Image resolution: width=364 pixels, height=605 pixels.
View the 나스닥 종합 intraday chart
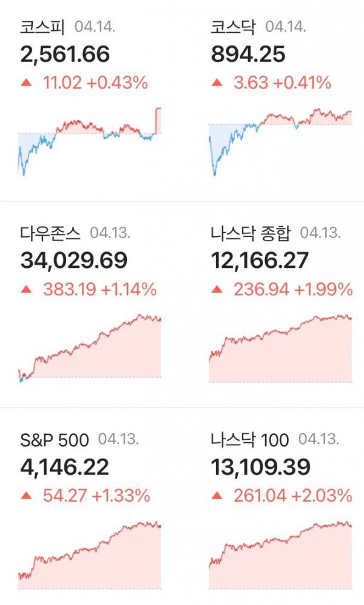click(x=280, y=348)
